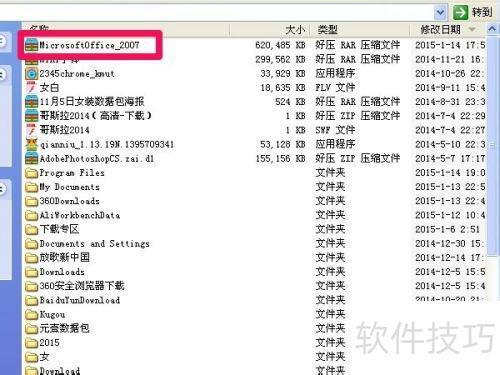Click the 2345chrome_kmut application icon
The height and width of the screenshot is (375, 500).
tap(32, 74)
